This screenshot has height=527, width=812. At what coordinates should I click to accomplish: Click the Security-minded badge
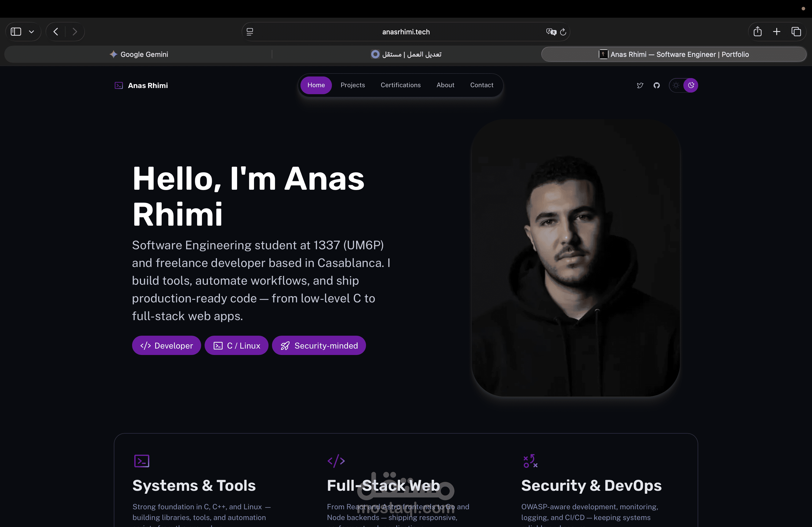pyautogui.click(x=319, y=345)
